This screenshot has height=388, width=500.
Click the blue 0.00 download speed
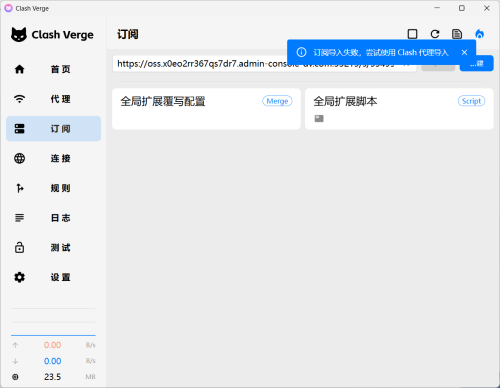[x=52, y=361]
